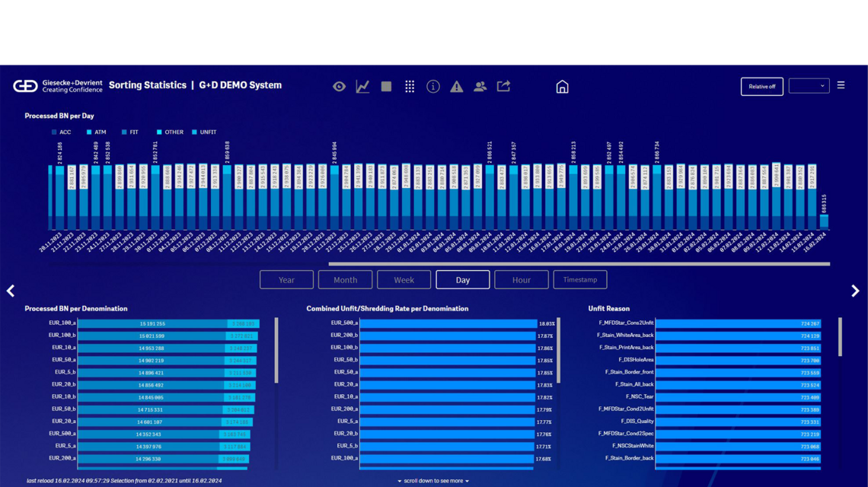Click the info circle icon

point(432,86)
